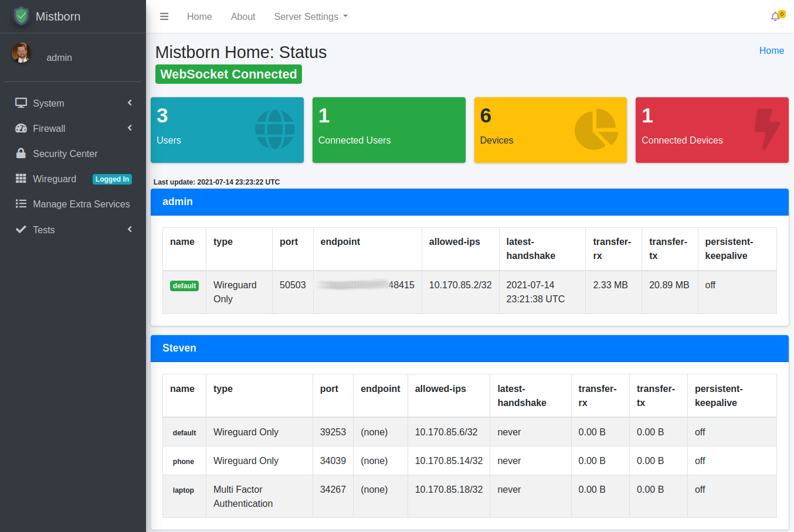
Task: Toggle the sidebar hamburger menu
Action: 164,16
